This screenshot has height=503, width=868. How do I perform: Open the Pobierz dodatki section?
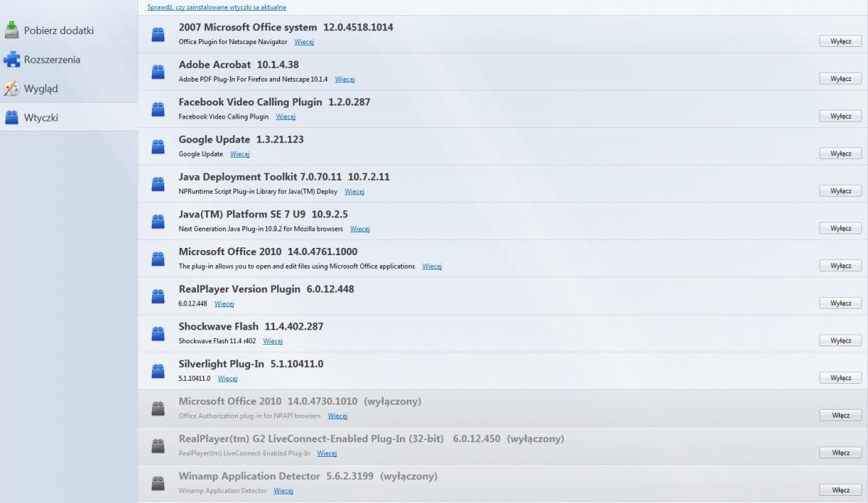[69, 30]
